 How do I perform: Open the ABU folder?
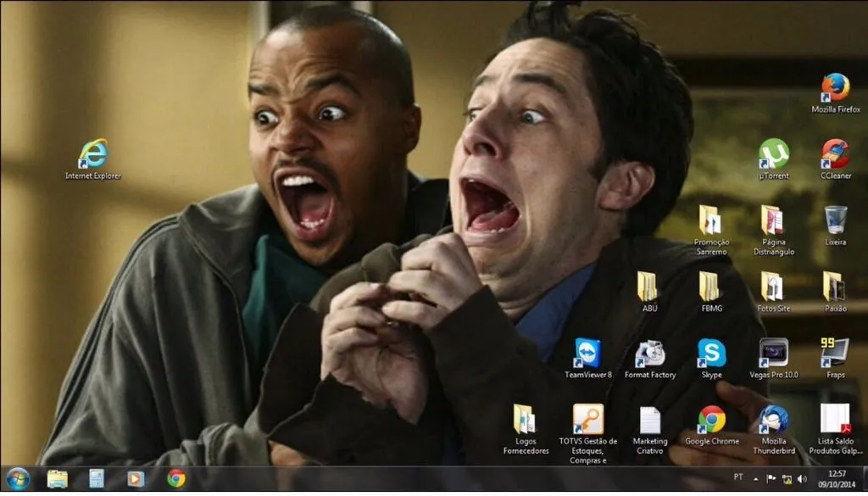[x=650, y=289]
